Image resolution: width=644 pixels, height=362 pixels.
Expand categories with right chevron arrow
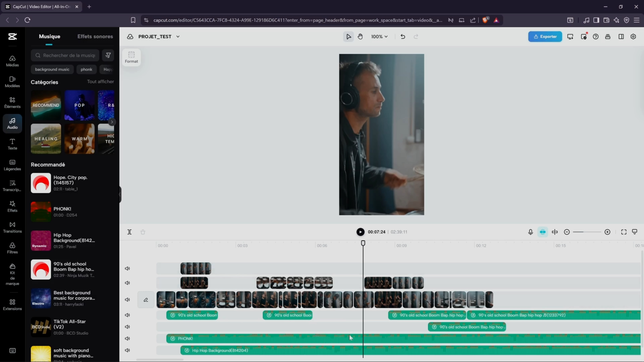(112, 122)
